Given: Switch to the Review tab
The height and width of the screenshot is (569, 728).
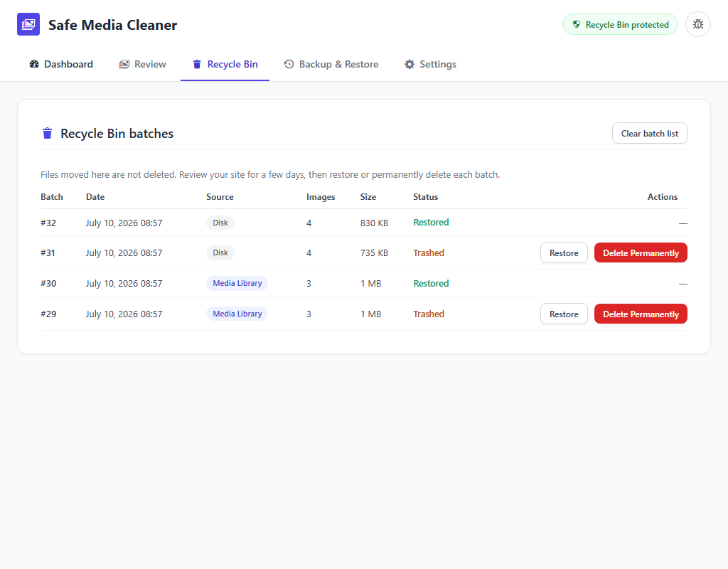Looking at the screenshot, I should coord(142,64).
